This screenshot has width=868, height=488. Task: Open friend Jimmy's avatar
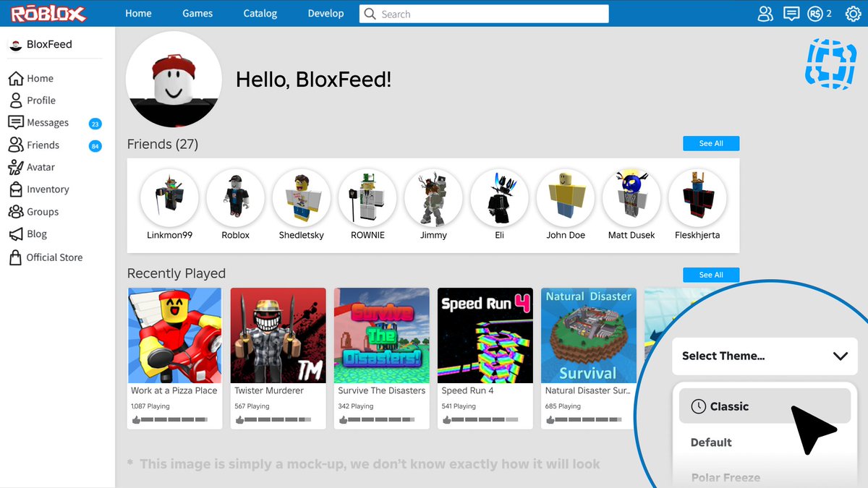[433, 198]
